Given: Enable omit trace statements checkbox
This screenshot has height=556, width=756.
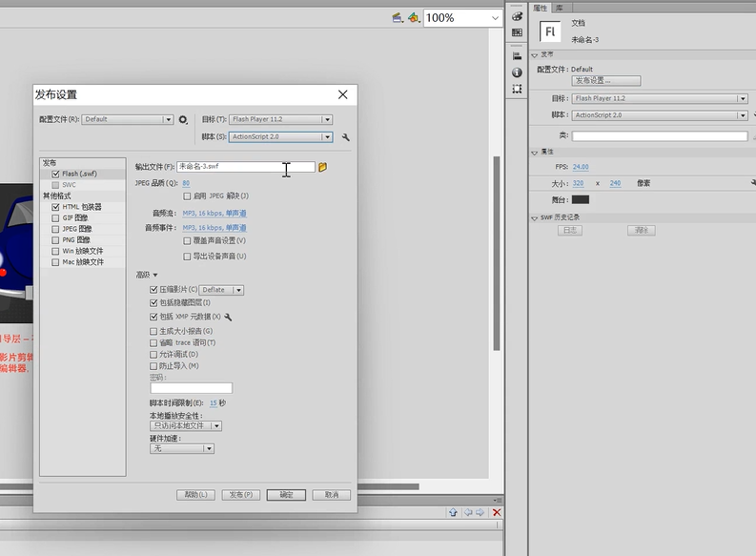Looking at the screenshot, I should tap(153, 343).
